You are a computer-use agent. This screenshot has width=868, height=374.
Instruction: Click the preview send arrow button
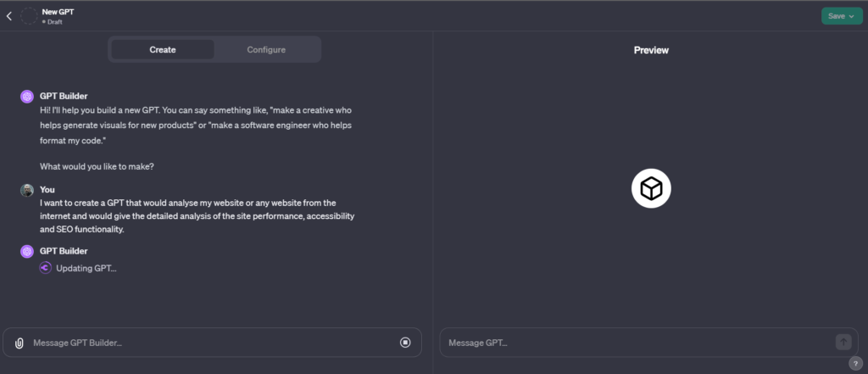(x=843, y=342)
